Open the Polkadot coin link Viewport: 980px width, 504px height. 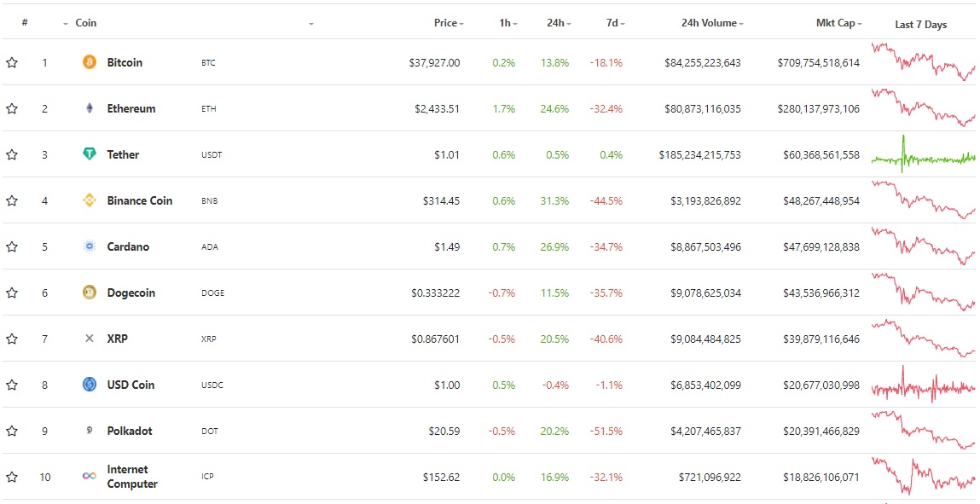pyautogui.click(x=130, y=431)
